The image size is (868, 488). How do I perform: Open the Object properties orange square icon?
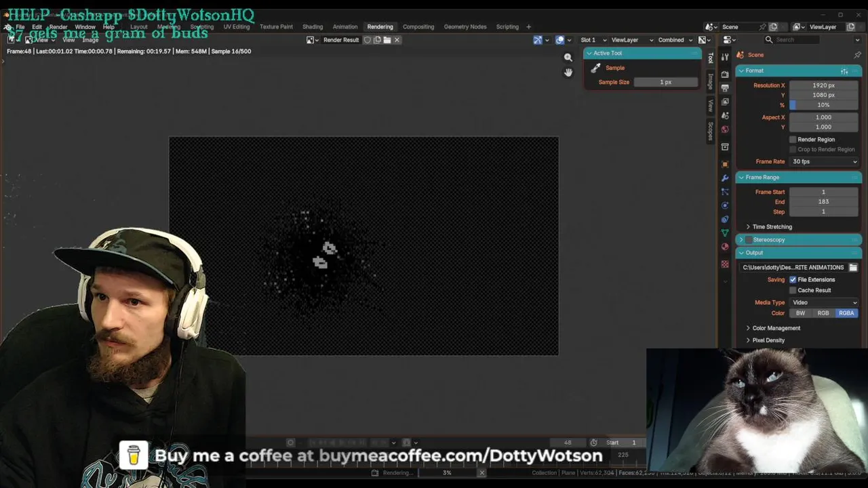(x=725, y=164)
